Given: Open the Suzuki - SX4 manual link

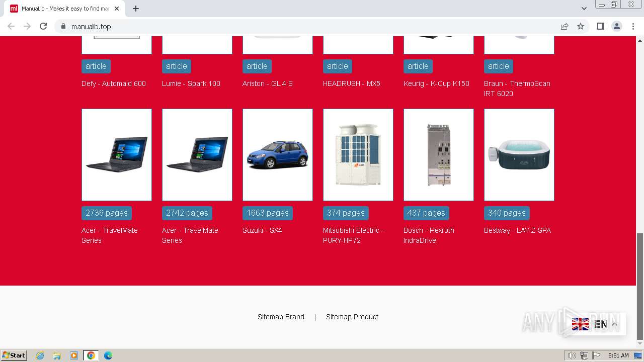Looking at the screenshot, I should (262, 230).
